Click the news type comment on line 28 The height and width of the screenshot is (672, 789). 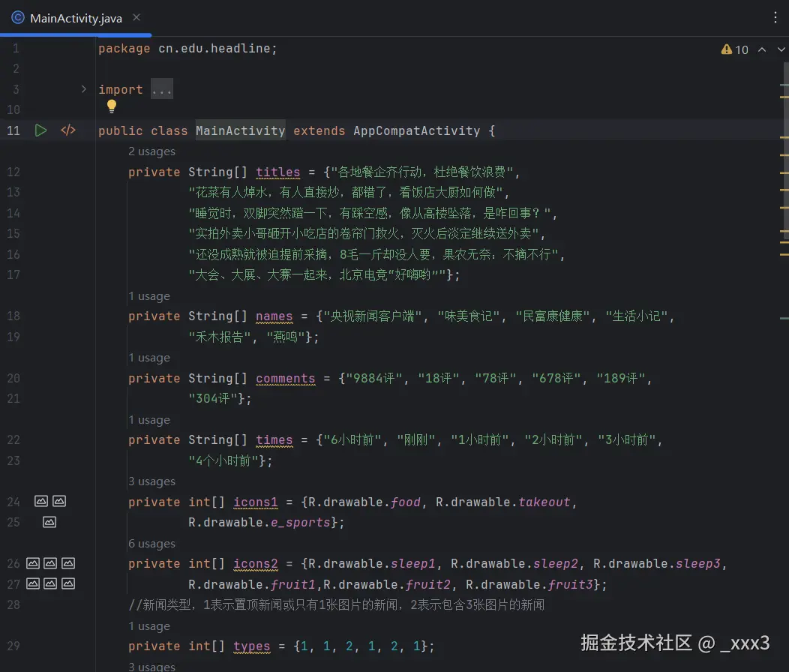coord(336,604)
